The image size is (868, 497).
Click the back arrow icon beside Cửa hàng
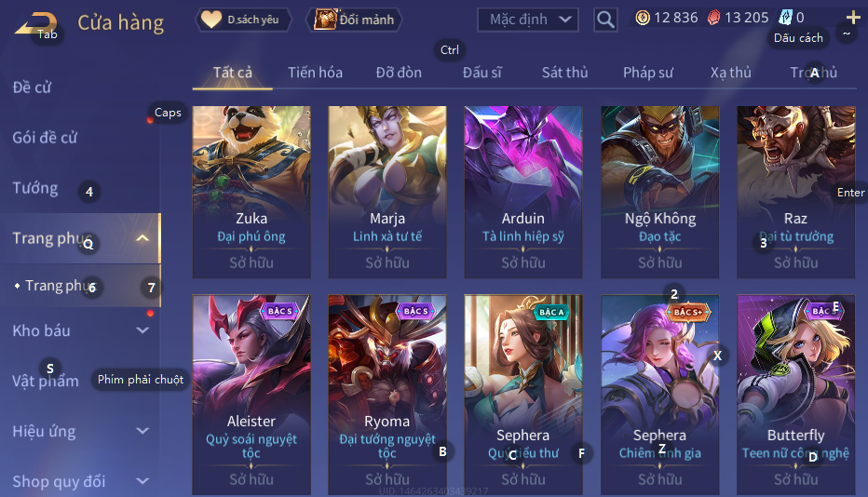34,23
